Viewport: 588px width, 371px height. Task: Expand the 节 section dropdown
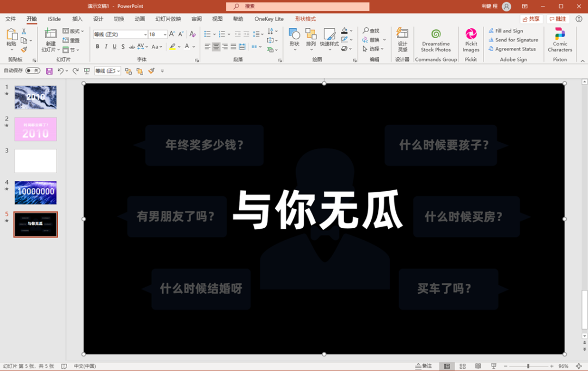pyautogui.click(x=71, y=50)
